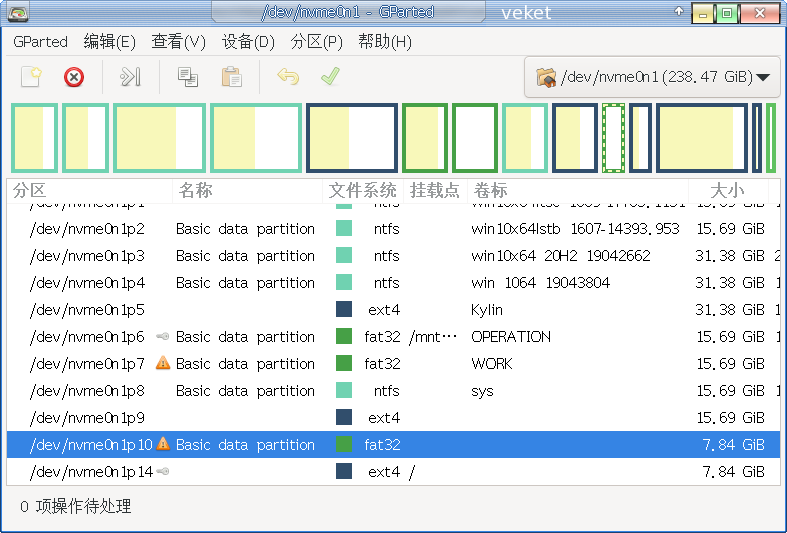
Task: Click the New partition toolbar icon
Action: 32,77
